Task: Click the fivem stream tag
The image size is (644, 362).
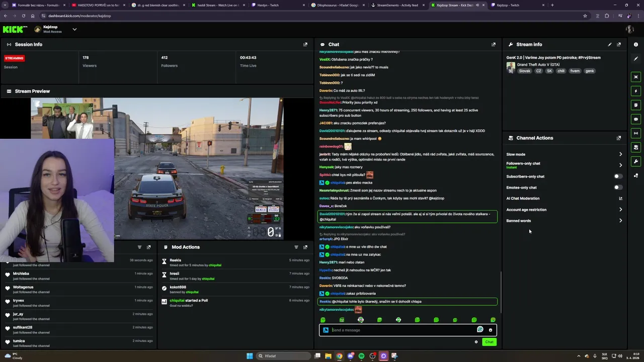Action: click(575, 71)
